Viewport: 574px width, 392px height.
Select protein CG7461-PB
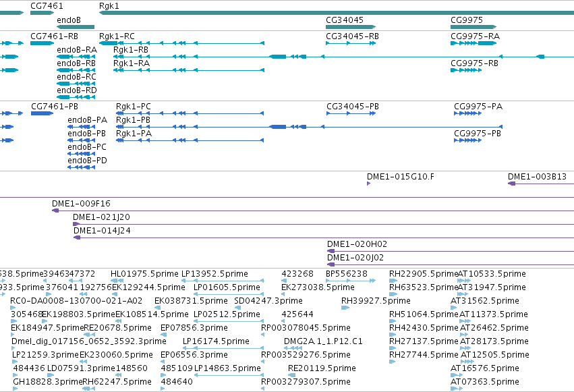[55, 107]
